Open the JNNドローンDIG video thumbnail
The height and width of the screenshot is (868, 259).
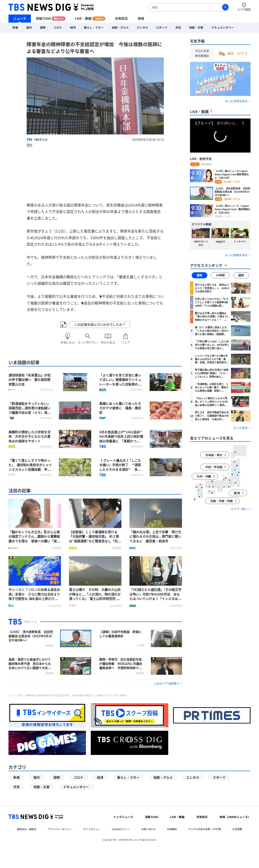point(201,233)
